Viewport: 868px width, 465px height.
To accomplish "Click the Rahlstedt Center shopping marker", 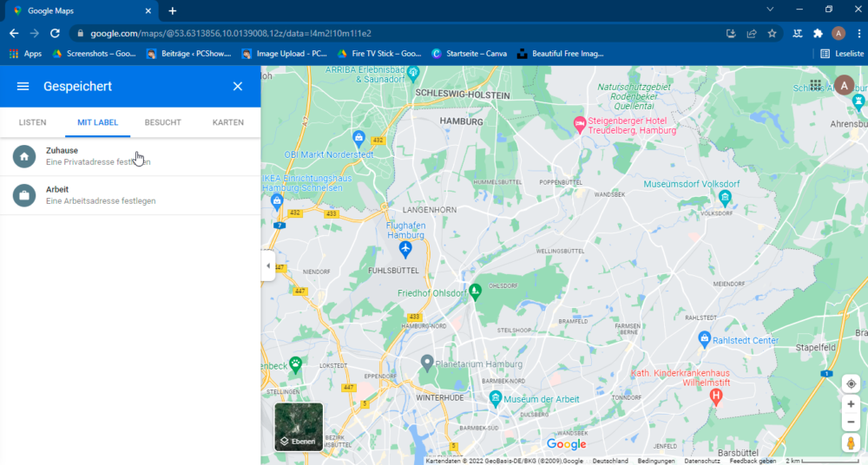I will tap(704, 339).
